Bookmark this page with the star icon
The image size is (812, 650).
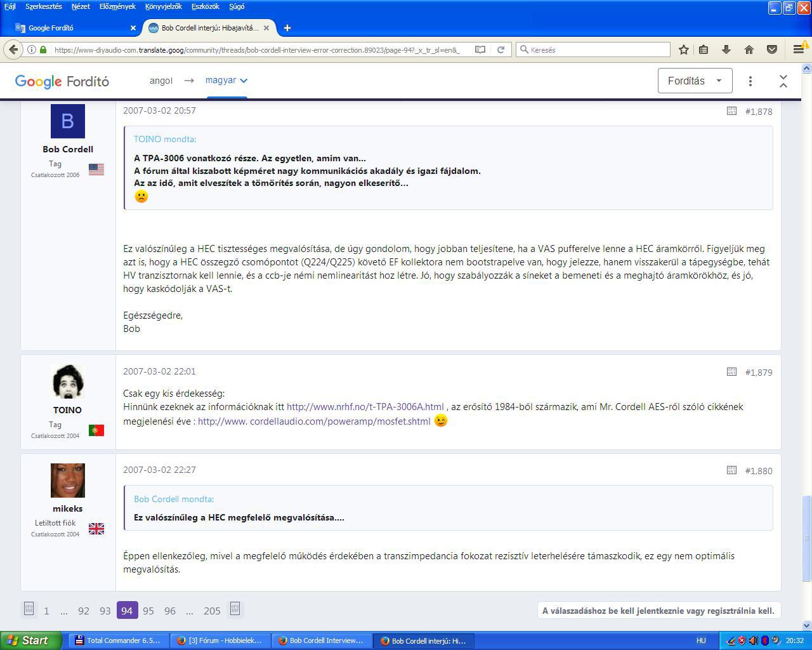(683, 50)
